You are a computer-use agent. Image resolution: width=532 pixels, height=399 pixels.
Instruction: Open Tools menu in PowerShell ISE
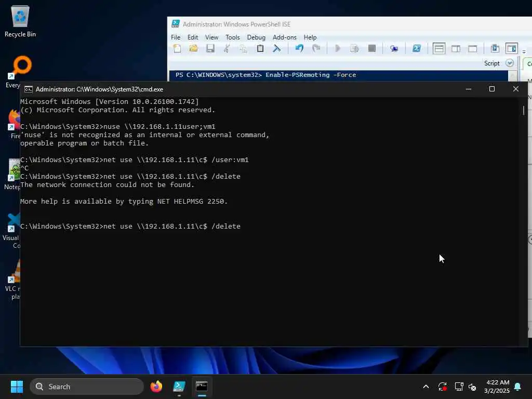[x=232, y=37]
